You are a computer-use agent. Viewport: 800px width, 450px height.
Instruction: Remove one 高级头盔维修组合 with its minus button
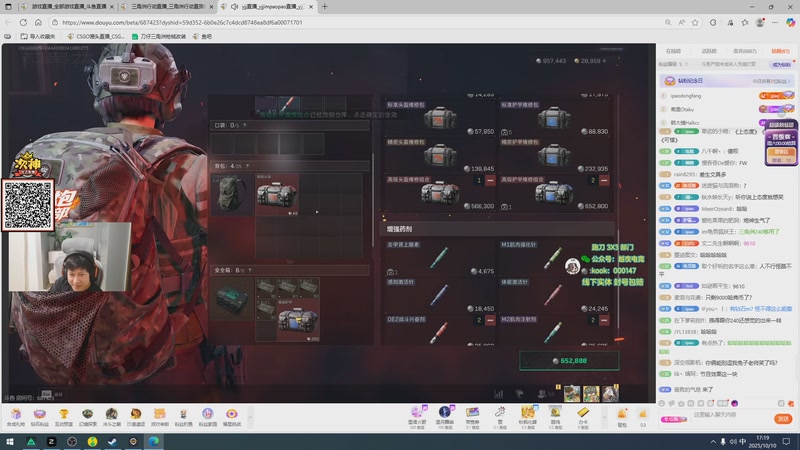(490, 180)
